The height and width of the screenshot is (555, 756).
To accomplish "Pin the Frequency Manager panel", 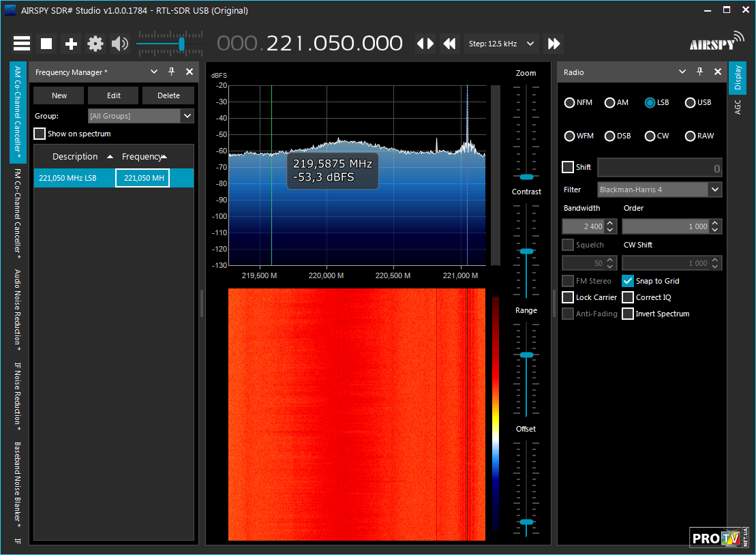I will [172, 72].
